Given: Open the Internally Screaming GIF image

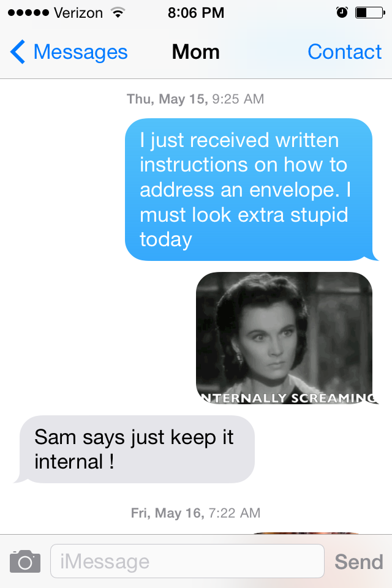Looking at the screenshot, I should (286, 338).
